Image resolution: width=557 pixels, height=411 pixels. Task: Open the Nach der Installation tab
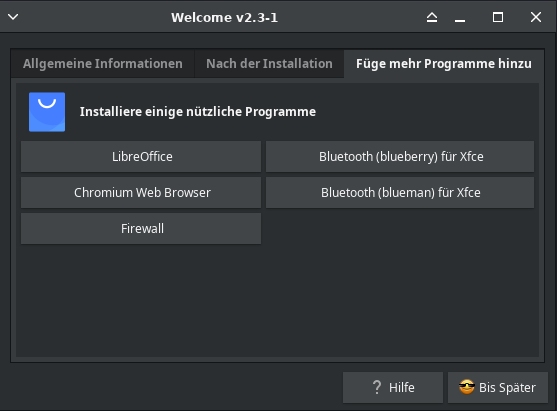pos(269,64)
